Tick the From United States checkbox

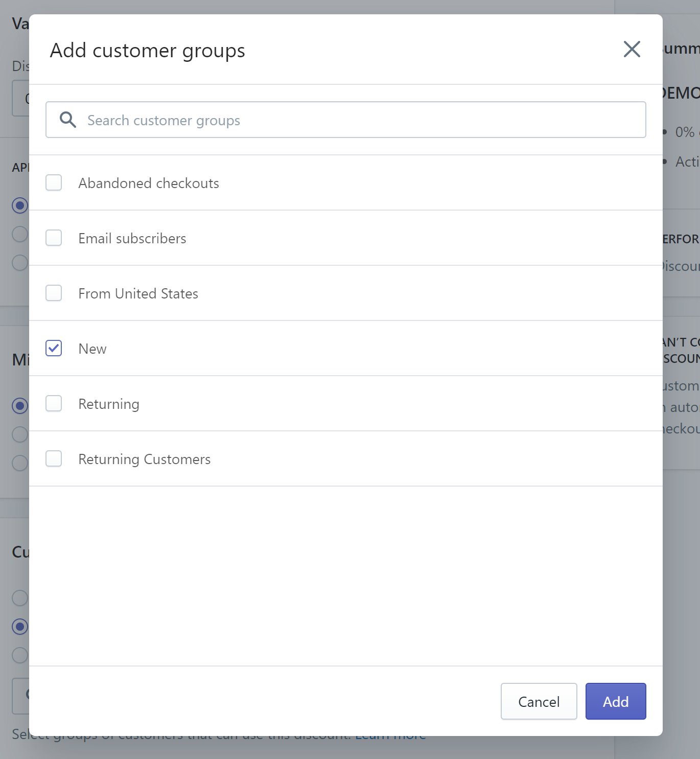(x=54, y=293)
